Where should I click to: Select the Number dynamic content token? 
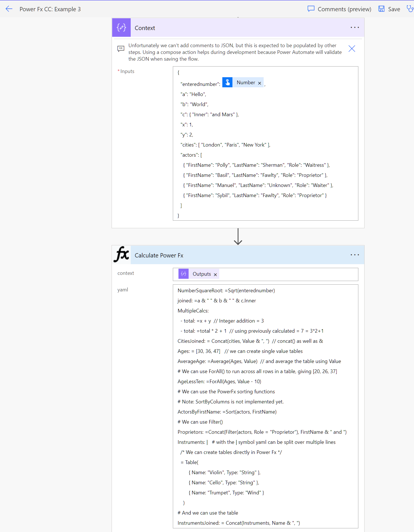coord(243,82)
